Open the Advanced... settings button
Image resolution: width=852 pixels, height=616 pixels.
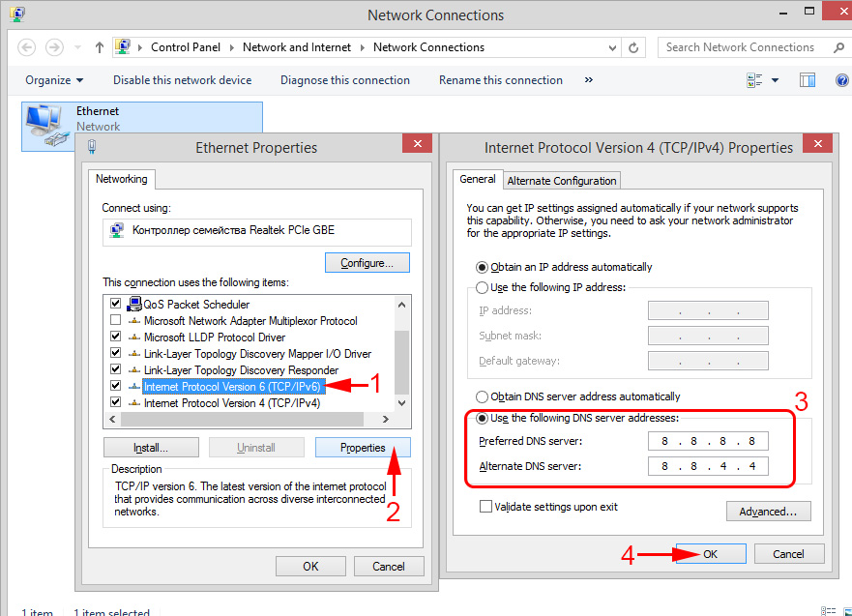768,511
